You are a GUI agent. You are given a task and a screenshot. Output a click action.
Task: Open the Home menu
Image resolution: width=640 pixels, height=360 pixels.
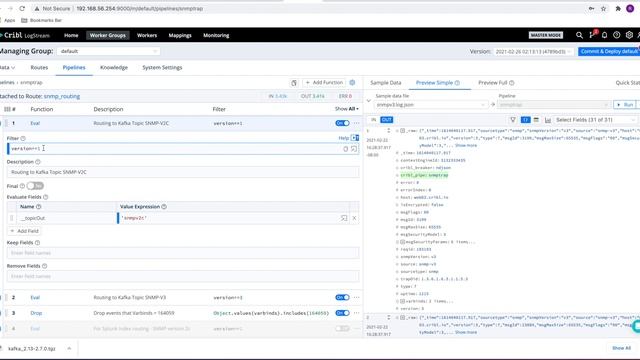pos(71,36)
